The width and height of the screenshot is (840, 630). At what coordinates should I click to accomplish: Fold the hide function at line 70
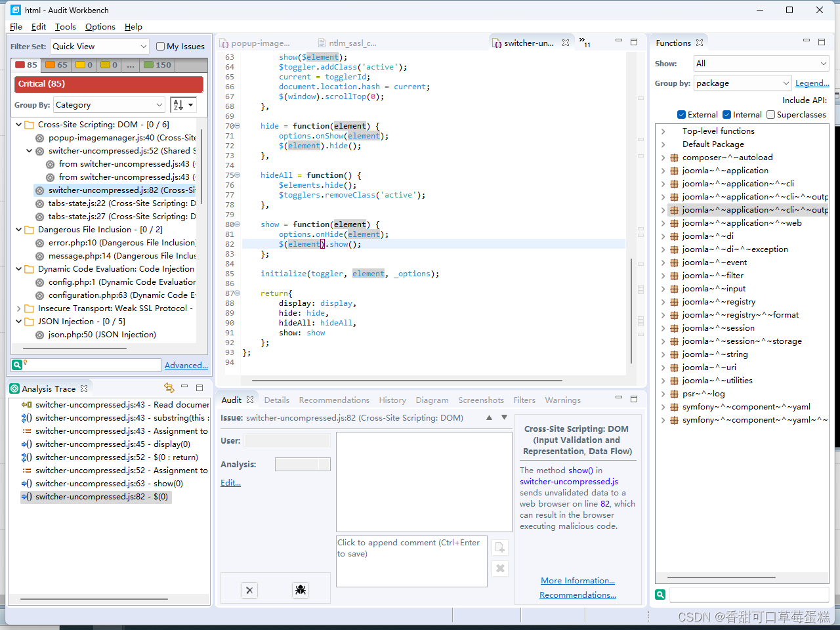[238, 126]
